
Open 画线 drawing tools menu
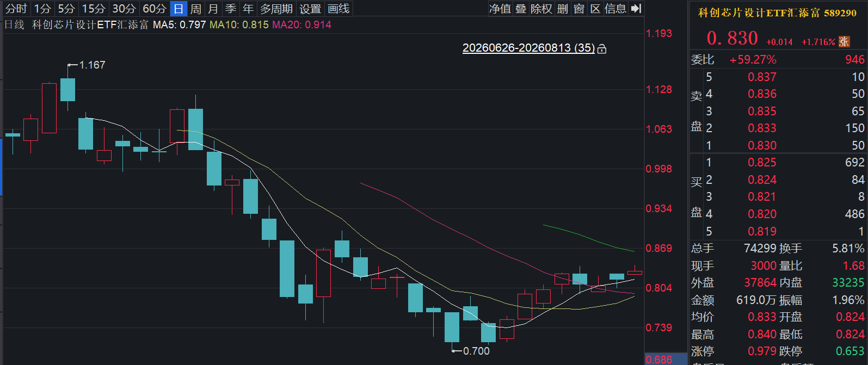point(338,9)
